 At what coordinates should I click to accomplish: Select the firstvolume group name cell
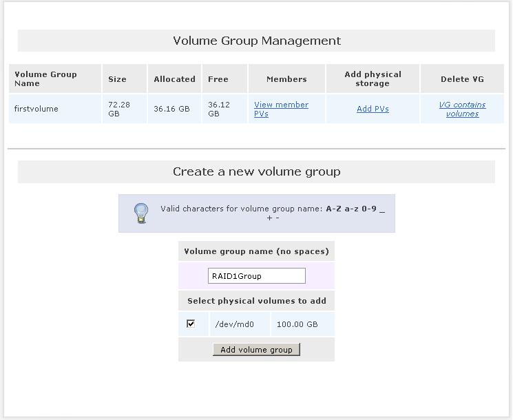(x=36, y=109)
